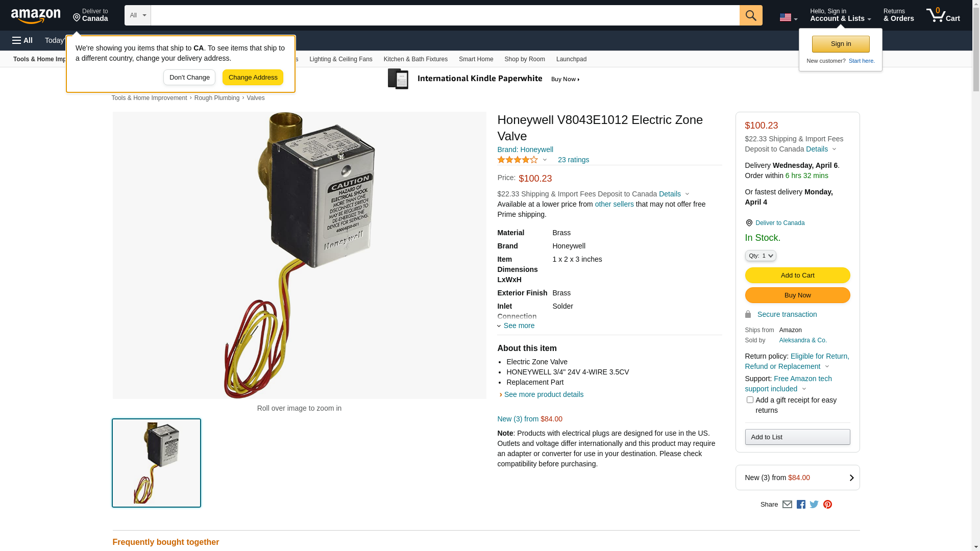Open the Qty quantity dropdown

click(761, 256)
